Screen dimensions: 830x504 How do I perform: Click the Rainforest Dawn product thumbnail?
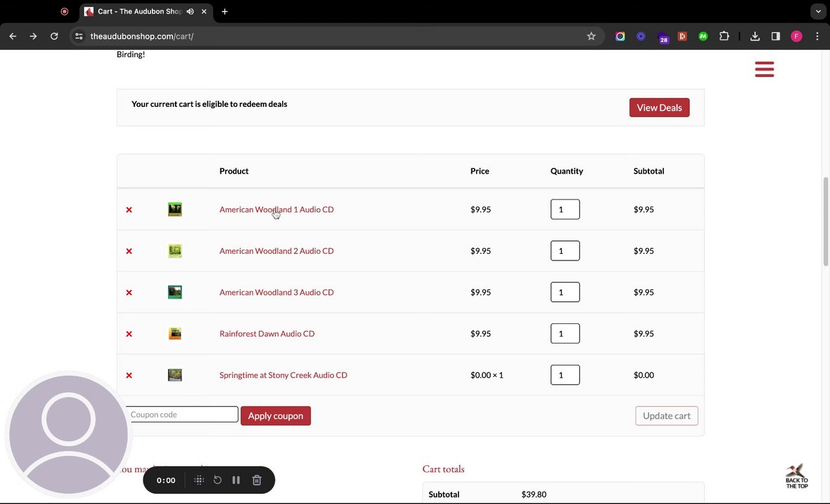pyautogui.click(x=175, y=334)
